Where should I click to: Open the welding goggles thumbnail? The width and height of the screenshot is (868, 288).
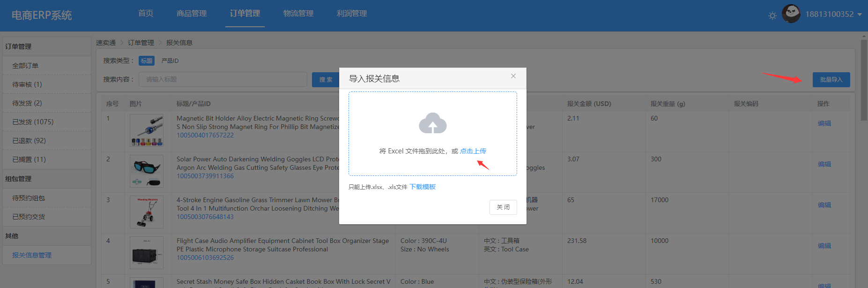pos(147,171)
